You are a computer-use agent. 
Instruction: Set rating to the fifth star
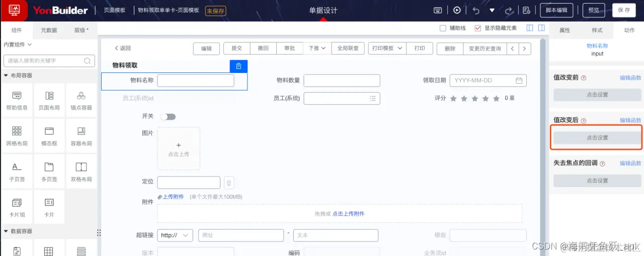tap(497, 99)
